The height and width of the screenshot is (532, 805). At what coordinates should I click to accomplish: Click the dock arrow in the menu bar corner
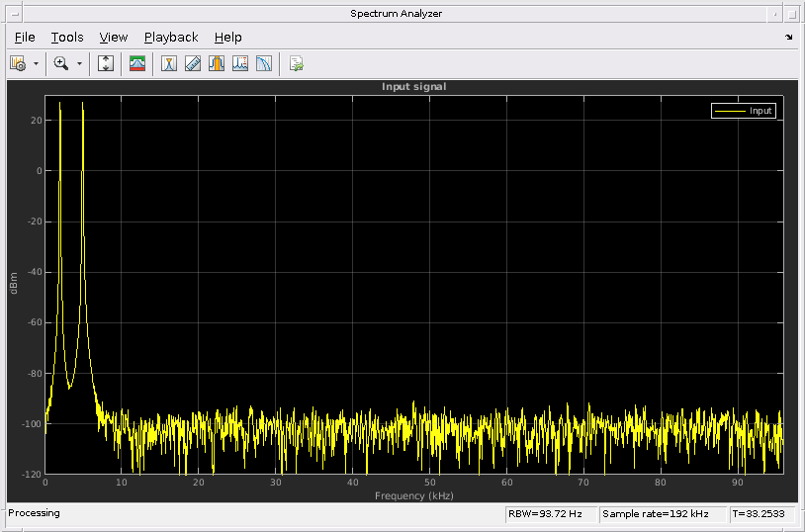point(788,38)
